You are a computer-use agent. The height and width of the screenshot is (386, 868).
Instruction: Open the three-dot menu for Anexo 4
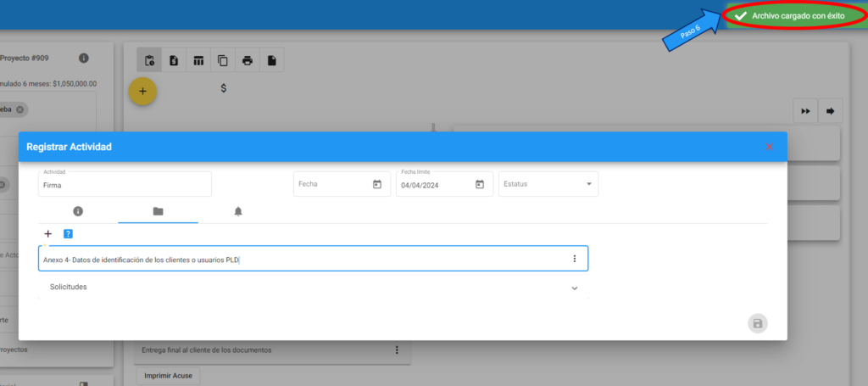coord(575,259)
